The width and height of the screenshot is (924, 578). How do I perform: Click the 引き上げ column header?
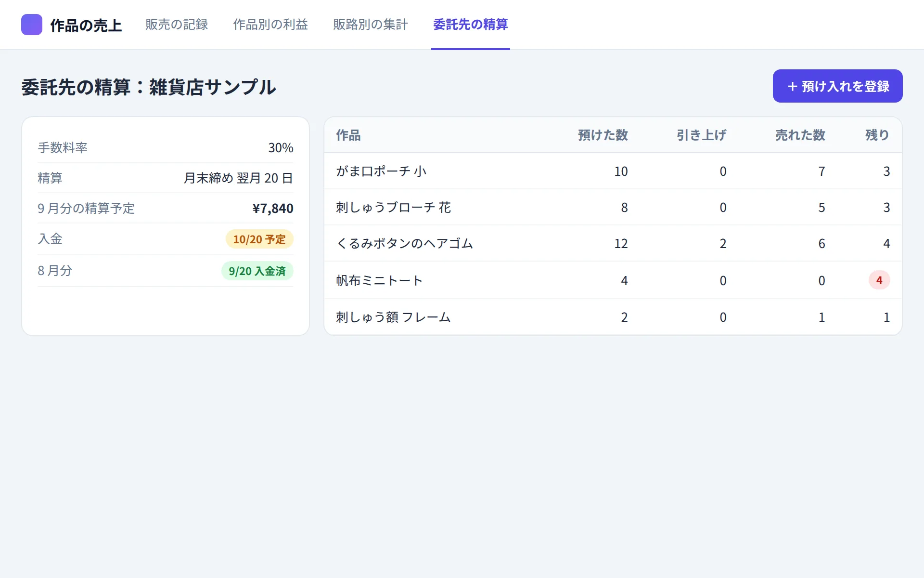[702, 135]
